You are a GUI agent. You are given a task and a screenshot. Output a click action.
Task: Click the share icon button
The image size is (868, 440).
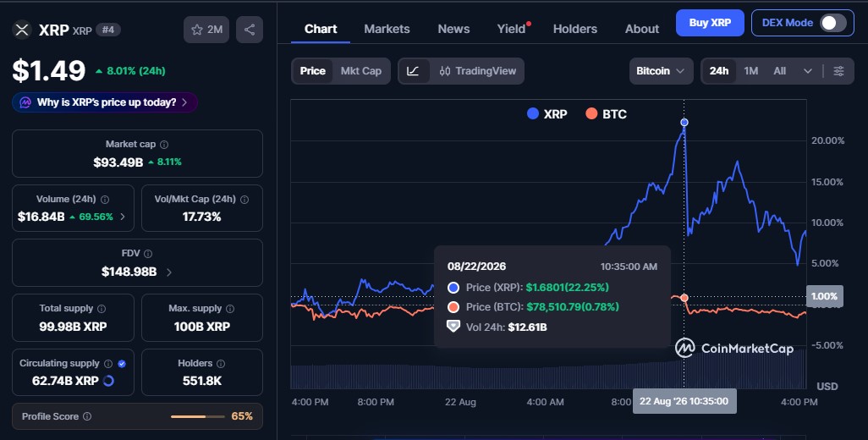(249, 30)
